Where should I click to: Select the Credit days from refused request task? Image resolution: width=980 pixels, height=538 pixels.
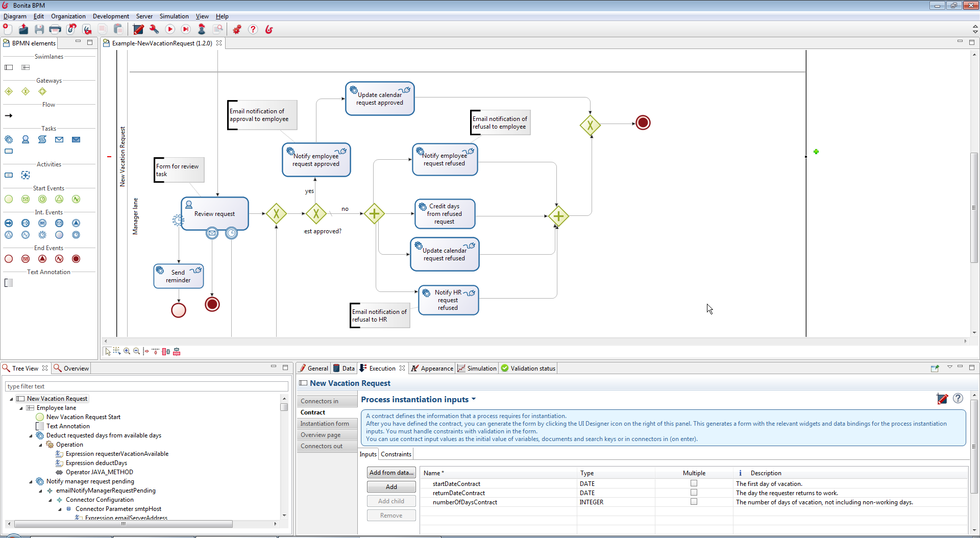445,214
